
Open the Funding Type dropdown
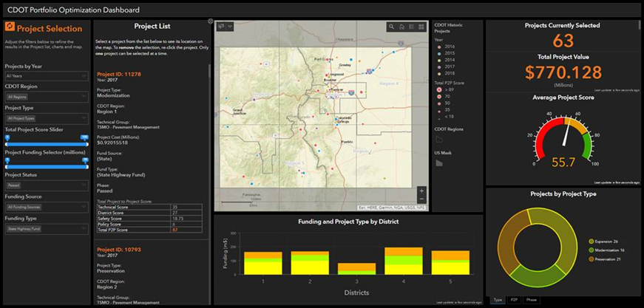point(47,229)
